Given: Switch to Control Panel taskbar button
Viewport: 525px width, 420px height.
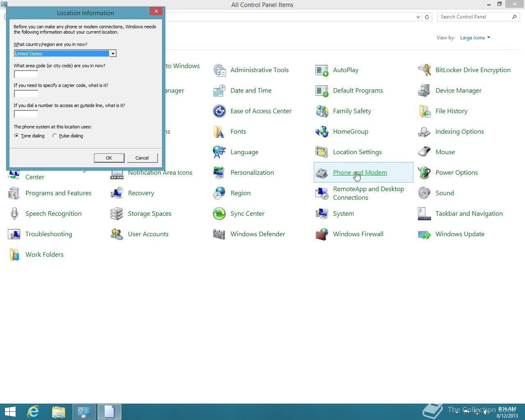Looking at the screenshot, I should [84, 412].
